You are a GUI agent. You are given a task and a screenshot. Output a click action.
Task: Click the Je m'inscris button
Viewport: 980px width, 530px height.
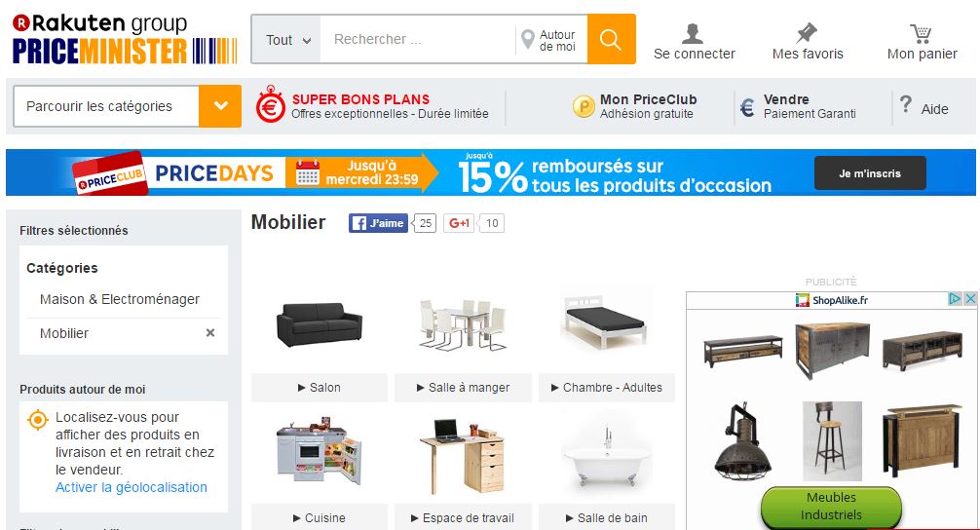click(869, 173)
